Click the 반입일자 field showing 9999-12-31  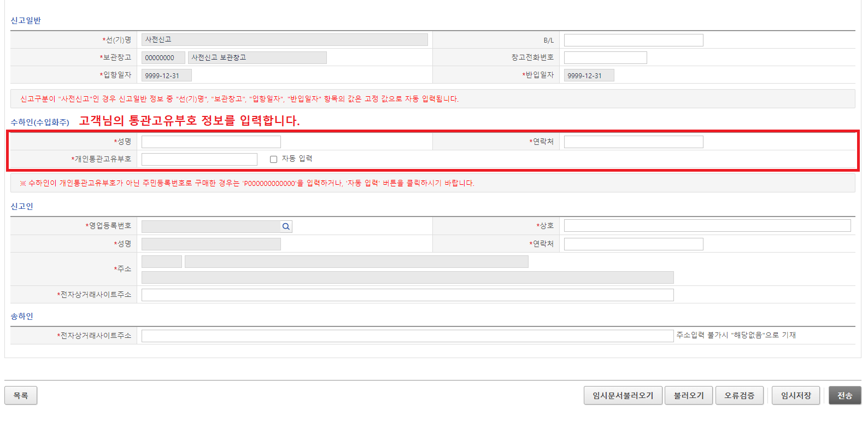[589, 75]
